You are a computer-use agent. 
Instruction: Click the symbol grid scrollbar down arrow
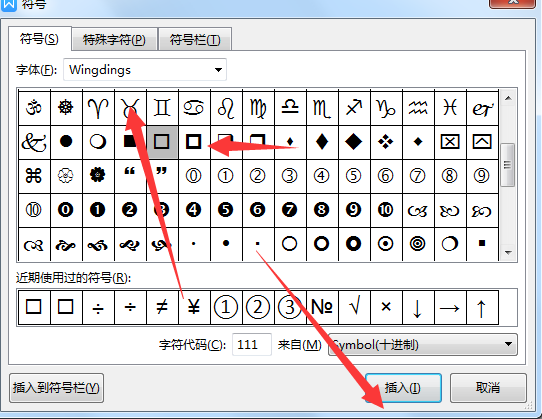pos(508,253)
